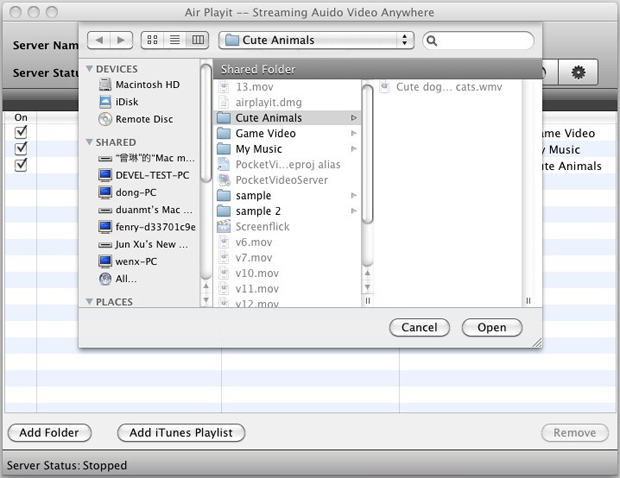The height and width of the screenshot is (478, 620).
Task: Go forward with the right arrow button
Action: [x=121, y=40]
